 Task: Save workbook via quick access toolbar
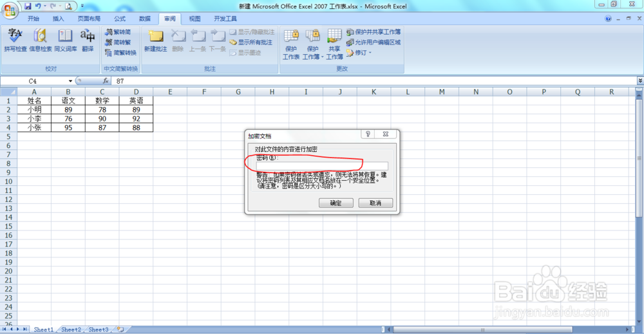[28, 6]
